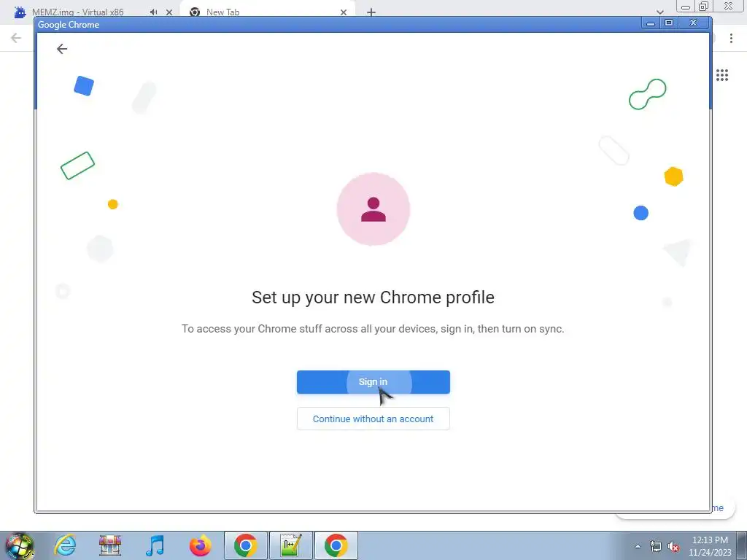The height and width of the screenshot is (560, 747).
Task: Open the outer browser three-dot menu
Action: coord(731,38)
